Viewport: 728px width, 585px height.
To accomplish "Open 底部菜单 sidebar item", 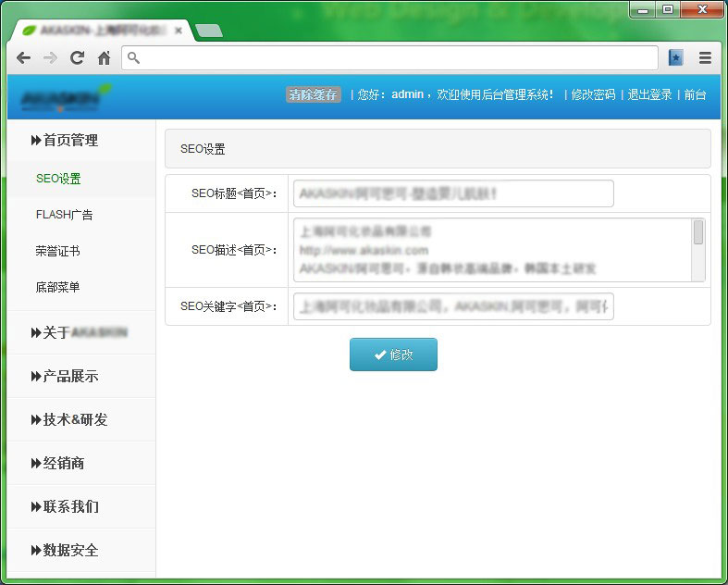I will pyautogui.click(x=57, y=287).
